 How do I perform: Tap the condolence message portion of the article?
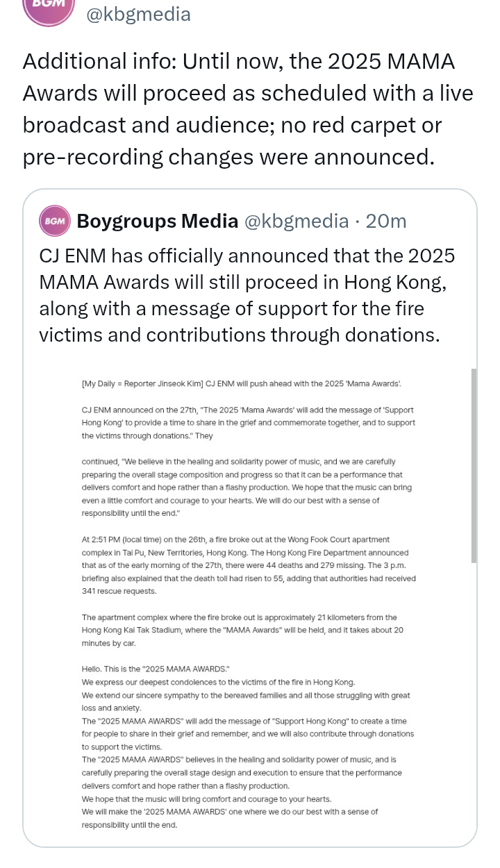pos(247,683)
